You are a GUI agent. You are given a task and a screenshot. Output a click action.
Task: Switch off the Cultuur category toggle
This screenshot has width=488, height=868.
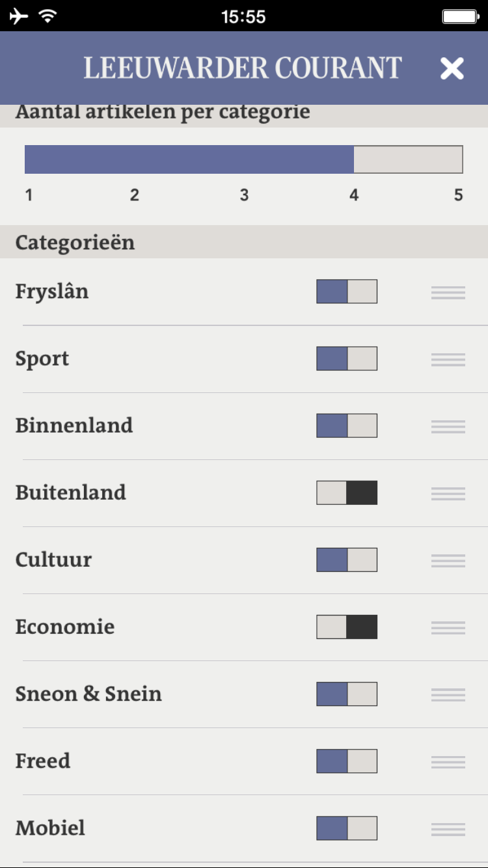click(347, 560)
